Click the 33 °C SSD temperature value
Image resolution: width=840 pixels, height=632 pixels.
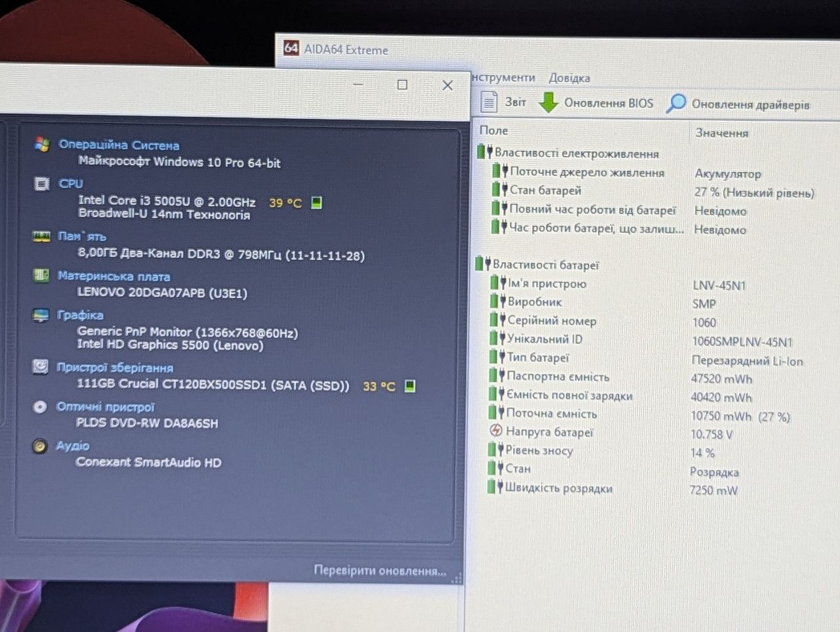coord(379,386)
